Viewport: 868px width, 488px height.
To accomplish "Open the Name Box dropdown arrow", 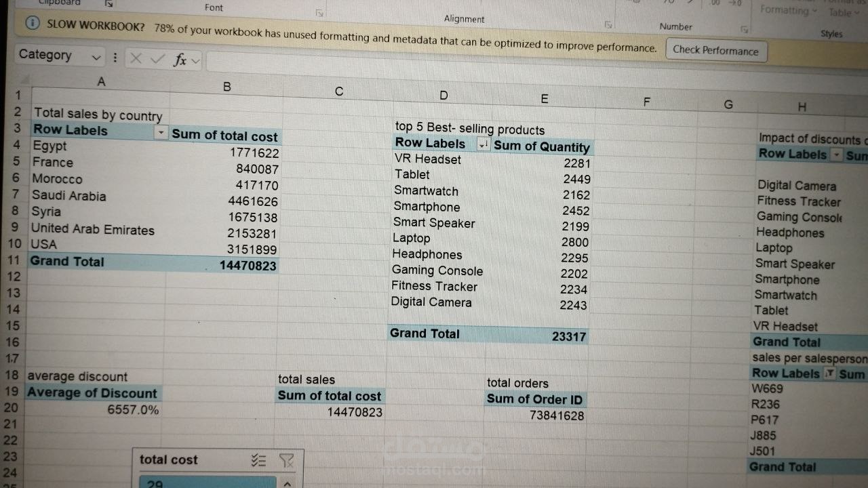I will coord(96,58).
